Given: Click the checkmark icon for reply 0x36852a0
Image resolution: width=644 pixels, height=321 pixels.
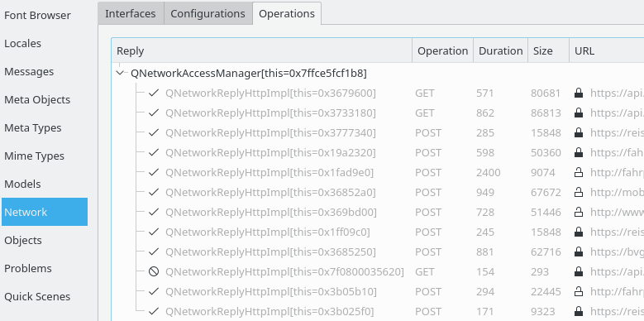Looking at the screenshot, I should point(154,193).
